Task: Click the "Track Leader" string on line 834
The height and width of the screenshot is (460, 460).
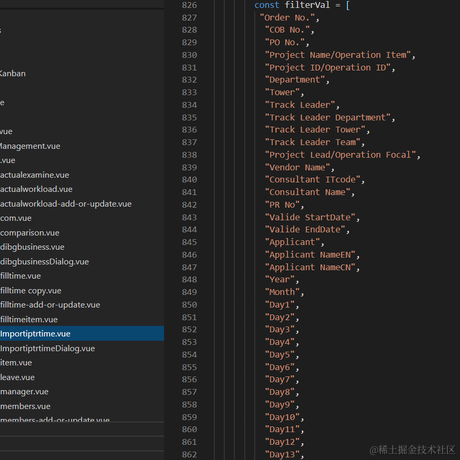Action: [300, 105]
